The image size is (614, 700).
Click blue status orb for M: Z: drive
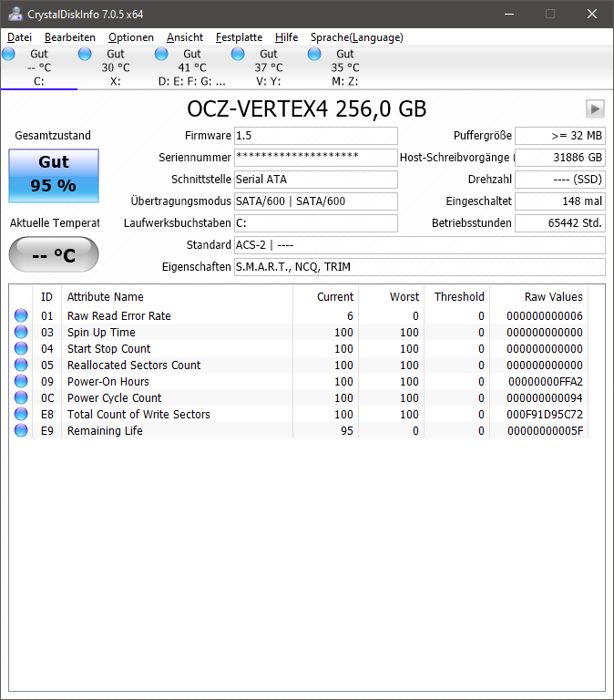pos(314,54)
